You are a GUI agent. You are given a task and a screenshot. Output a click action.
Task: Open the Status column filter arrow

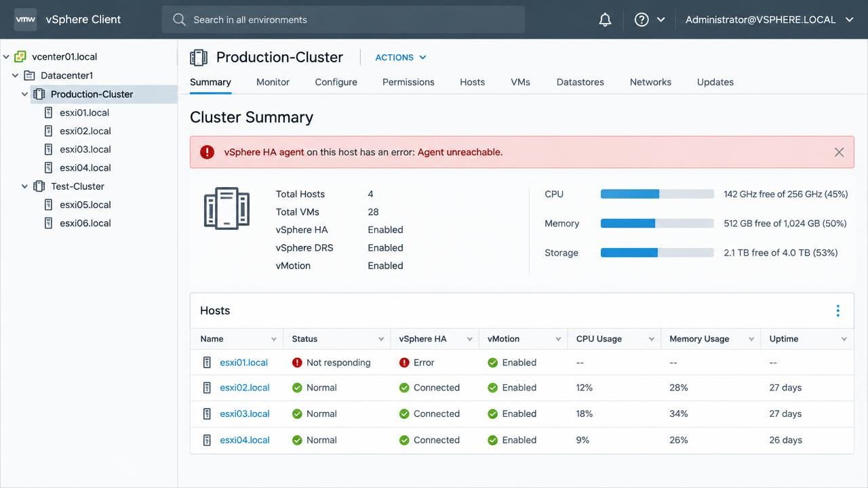point(381,339)
